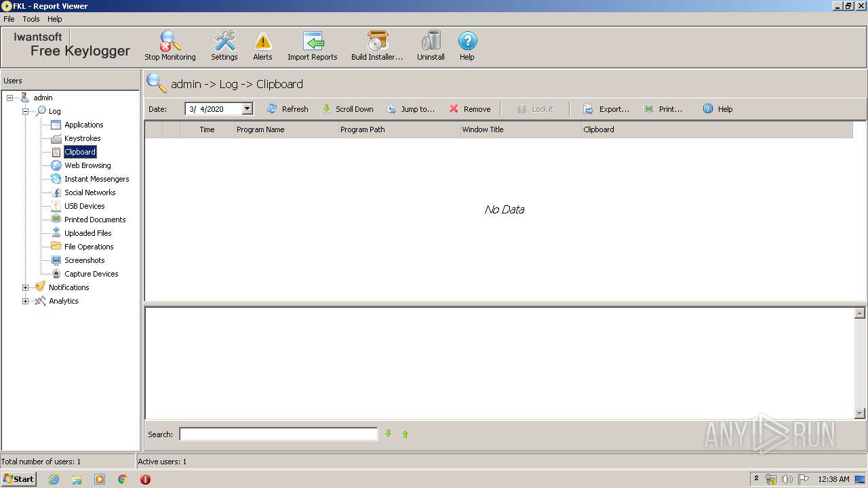
Task: Sort by Program Path column header
Action: [399, 129]
